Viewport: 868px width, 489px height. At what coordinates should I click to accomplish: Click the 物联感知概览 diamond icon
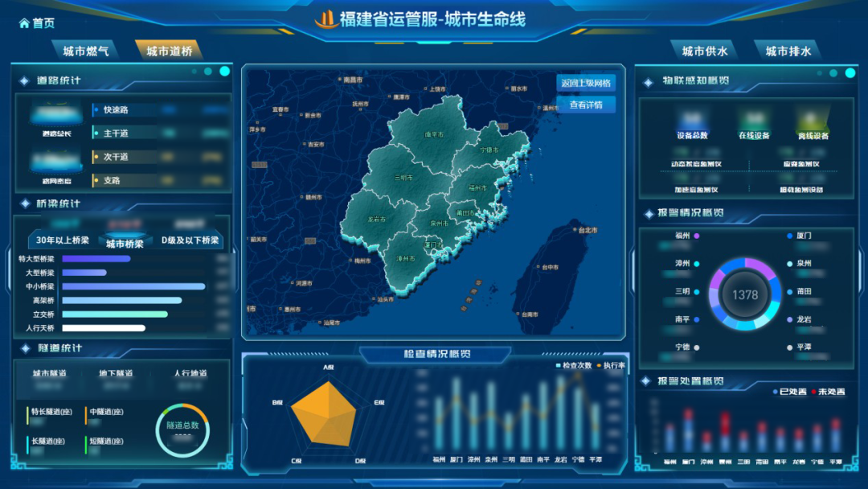click(649, 83)
